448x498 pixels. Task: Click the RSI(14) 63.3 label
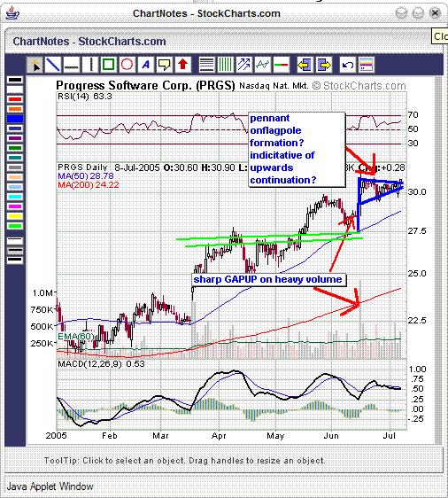(85, 97)
